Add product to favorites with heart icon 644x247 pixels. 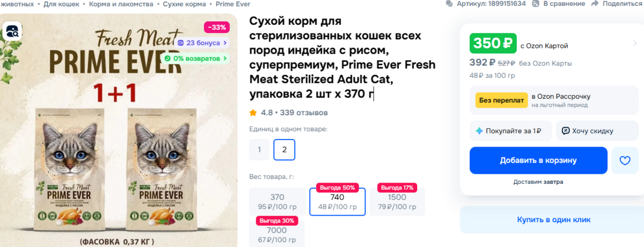(x=625, y=160)
